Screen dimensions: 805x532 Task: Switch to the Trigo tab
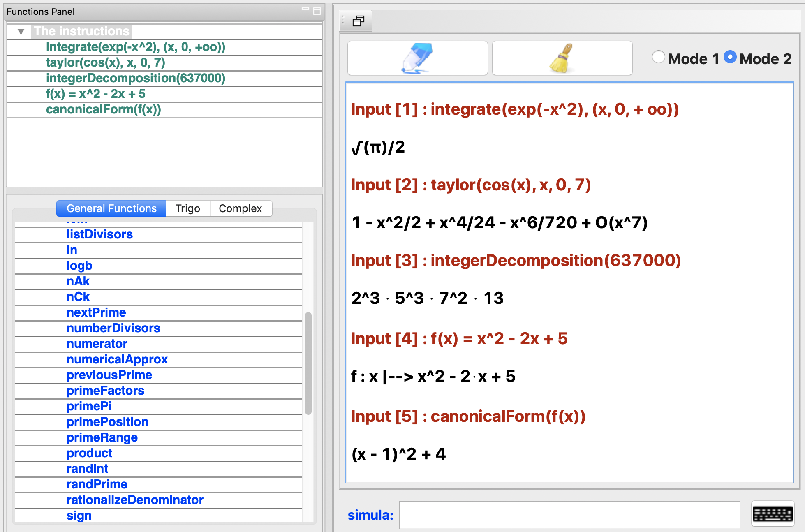point(187,208)
